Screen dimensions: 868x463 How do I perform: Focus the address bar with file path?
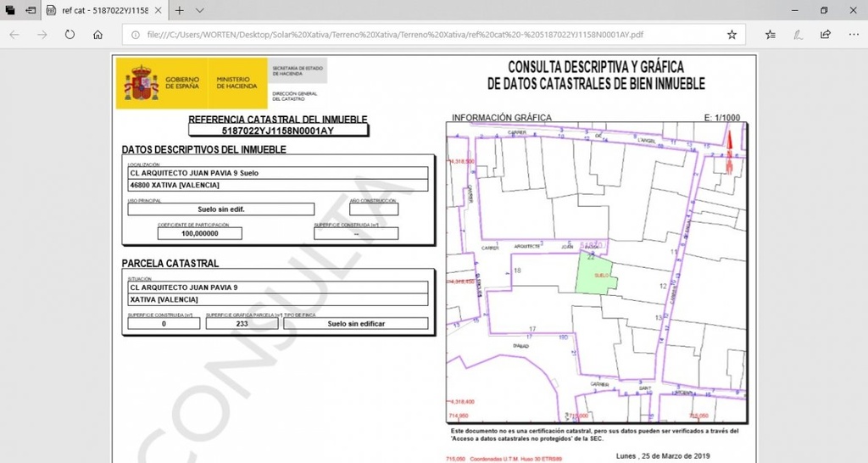click(395, 34)
